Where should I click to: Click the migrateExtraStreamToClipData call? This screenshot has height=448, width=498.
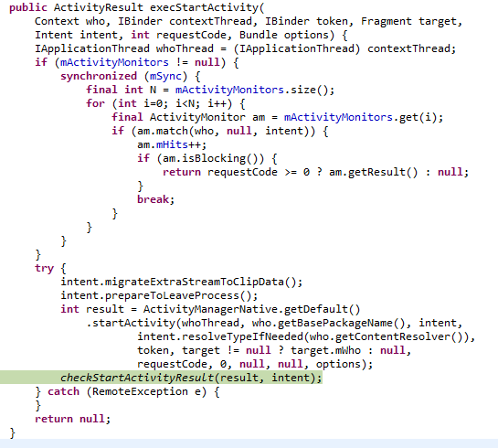pos(200,282)
